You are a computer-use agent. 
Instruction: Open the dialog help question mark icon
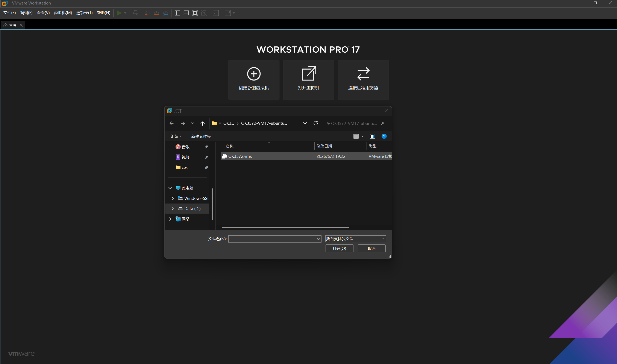[x=384, y=136]
